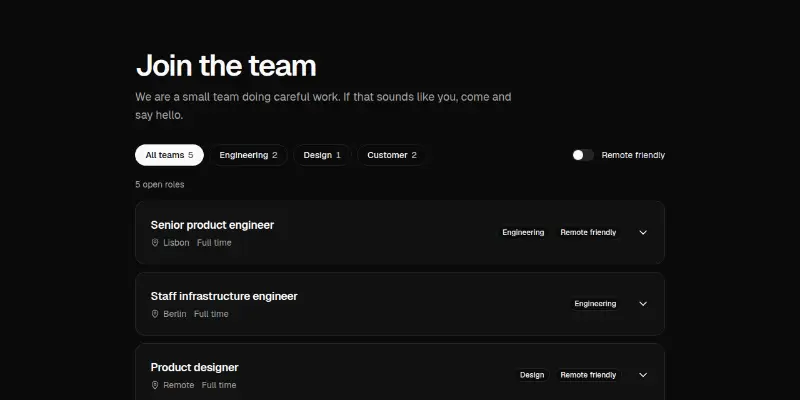Viewport: 800px width, 400px height.
Task: Filter roles by Design team
Action: tap(322, 155)
